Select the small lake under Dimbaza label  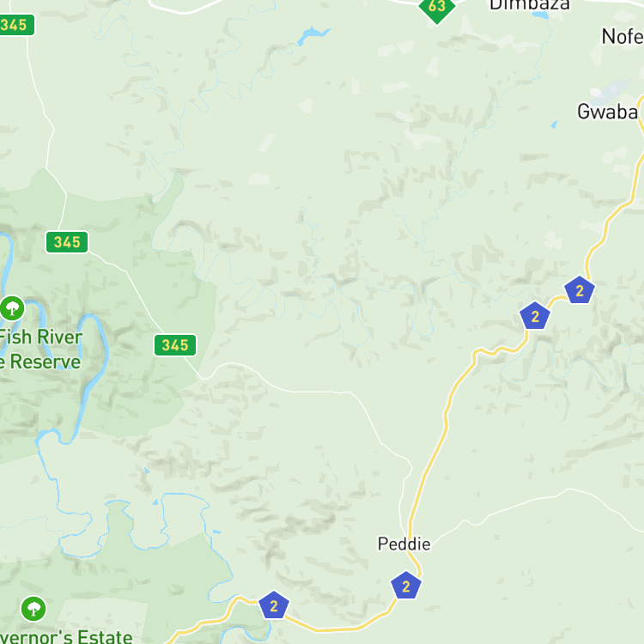pos(540,15)
